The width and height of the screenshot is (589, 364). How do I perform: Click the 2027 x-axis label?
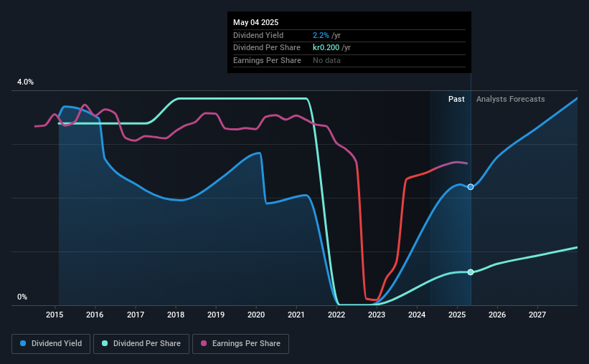(537, 315)
